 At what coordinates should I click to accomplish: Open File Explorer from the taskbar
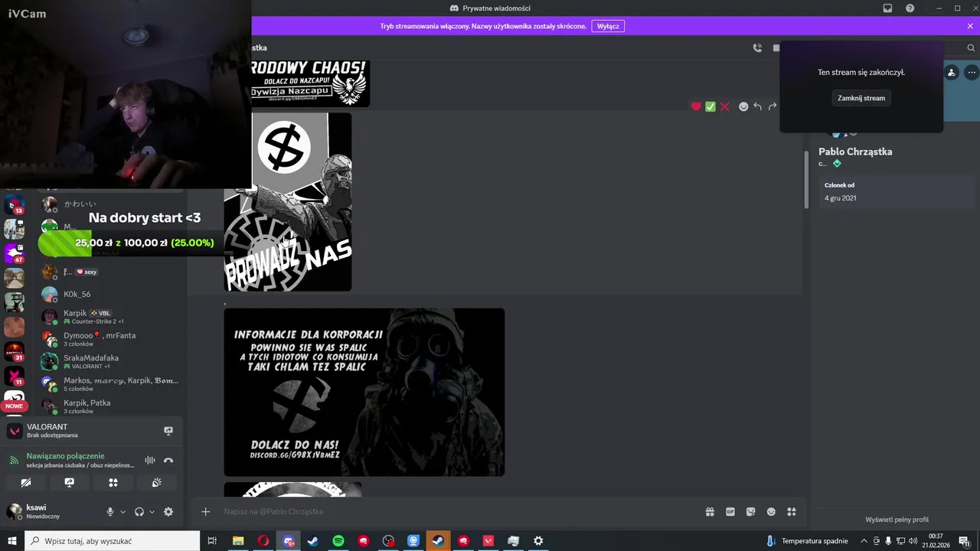point(238,541)
